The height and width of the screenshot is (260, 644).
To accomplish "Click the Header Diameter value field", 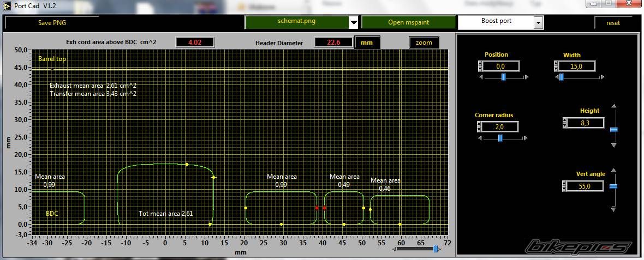I will pos(333,43).
